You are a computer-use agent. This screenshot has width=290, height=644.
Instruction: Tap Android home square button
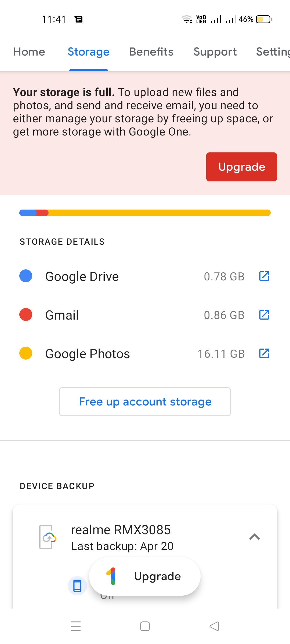(145, 626)
